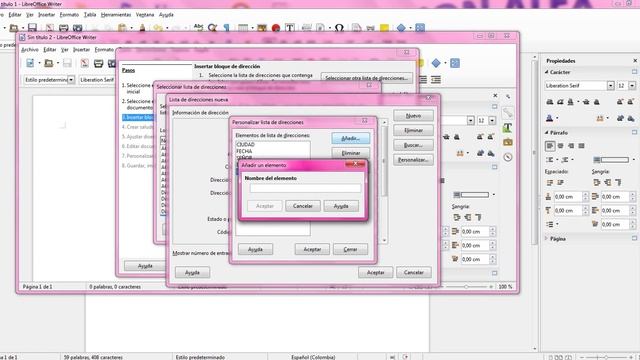The width and height of the screenshot is (640, 360).
Task: Click the Personalizar... button
Action: 413,160
